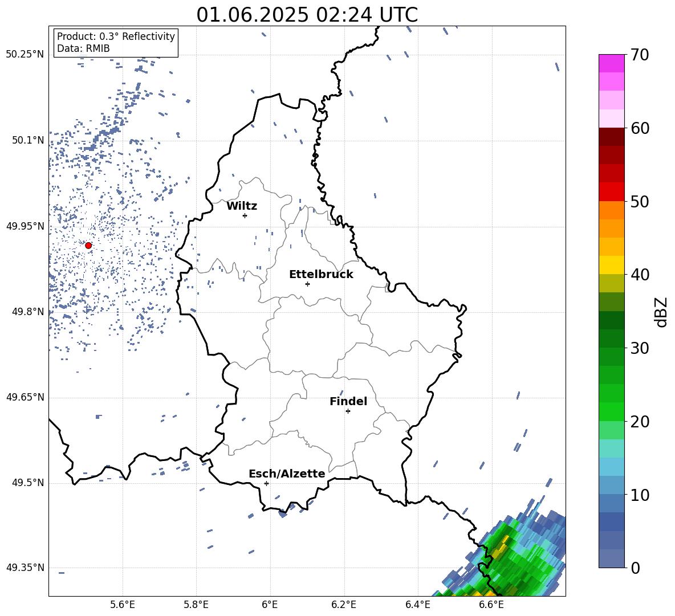This screenshot has width=675, height=616.
Task: Click the 'Data: RMIB' text
Action: (x=83, y=48)
